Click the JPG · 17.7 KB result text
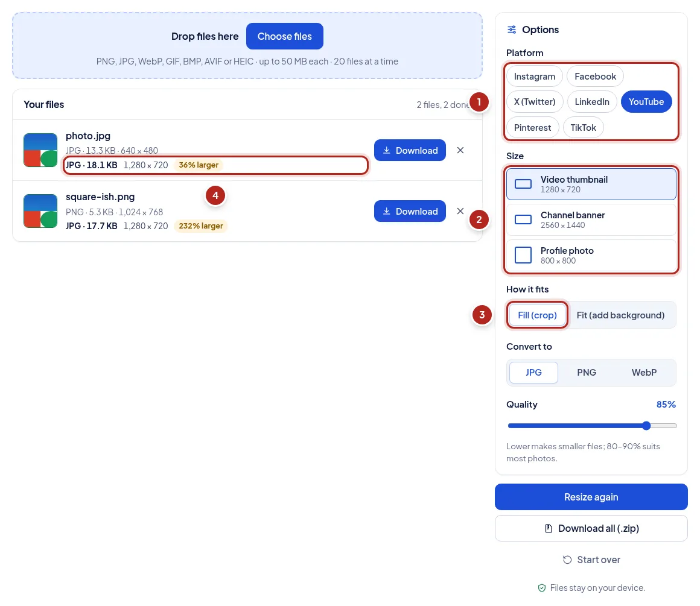Image resolution: width=700 pixels, height=606 pixels. tap(92, 226)
